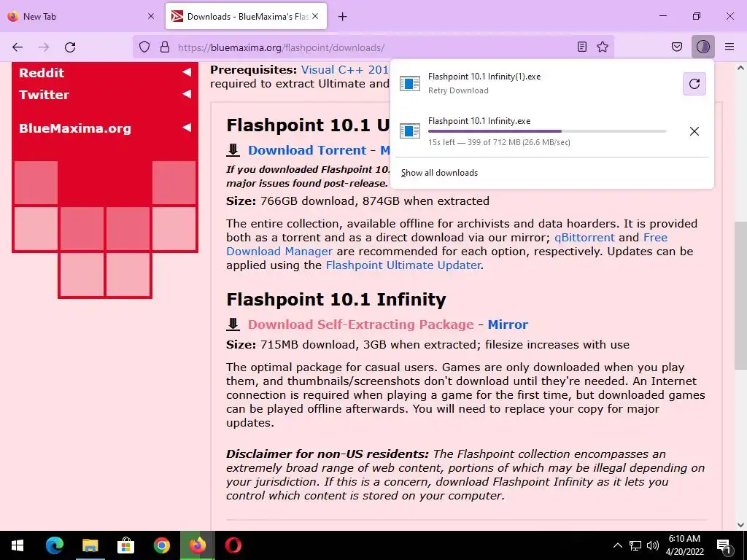Open Microsoft Store from the taskbar
Image resolution: width=747 pixels, height=560 pixels.
point(125,545)
